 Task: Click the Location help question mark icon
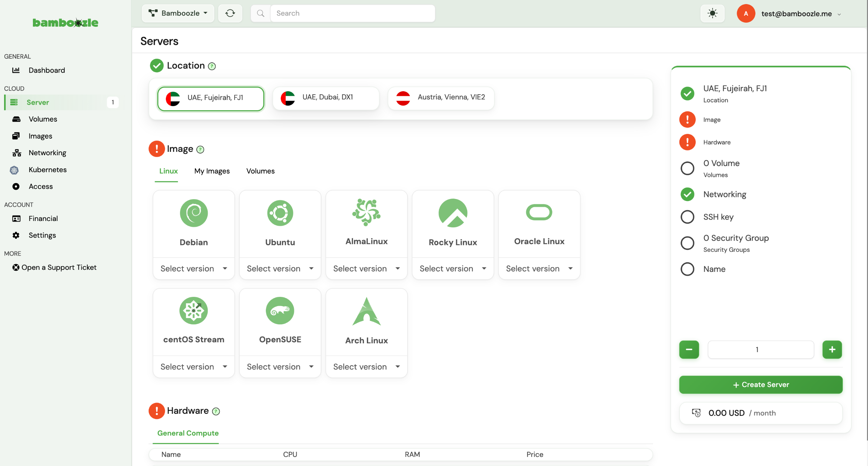[x=212, y=66]
